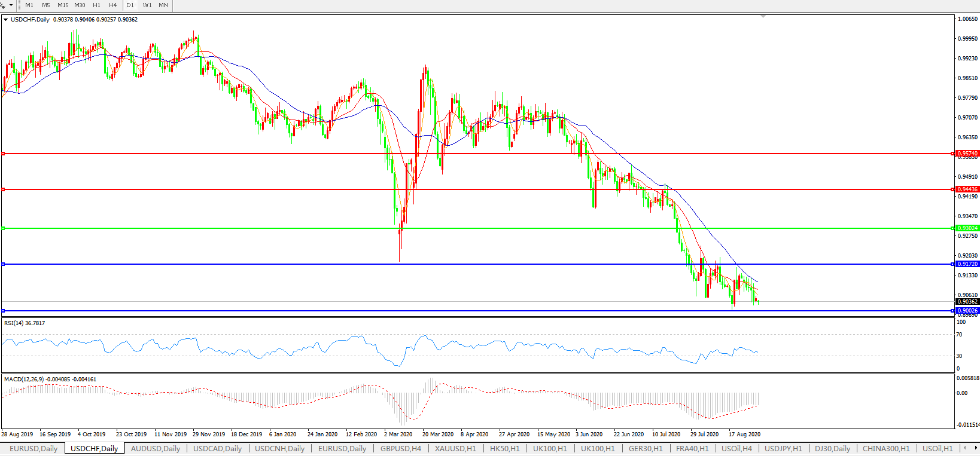The width and height of the screenshot is (980, 456).
Task: Choose the MN monthly timeframe
Action: coord(163,5)
